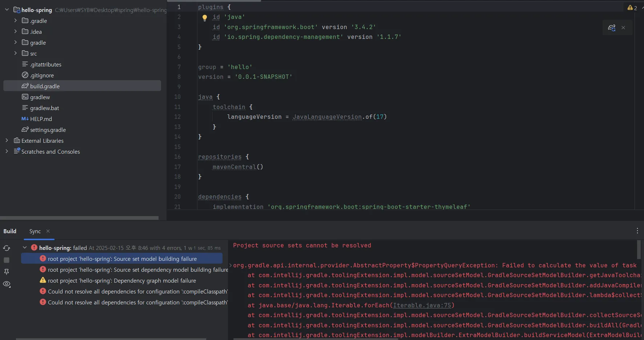The height and width of the screenshot is (340, 644).
Task: Stop the running Gradle build
Action: pos(7,260)
